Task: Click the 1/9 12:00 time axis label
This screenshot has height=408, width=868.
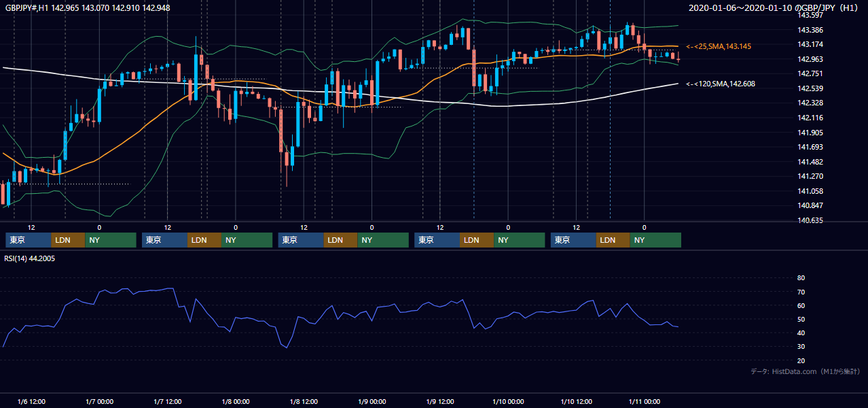Action: (x=439, y=401)
